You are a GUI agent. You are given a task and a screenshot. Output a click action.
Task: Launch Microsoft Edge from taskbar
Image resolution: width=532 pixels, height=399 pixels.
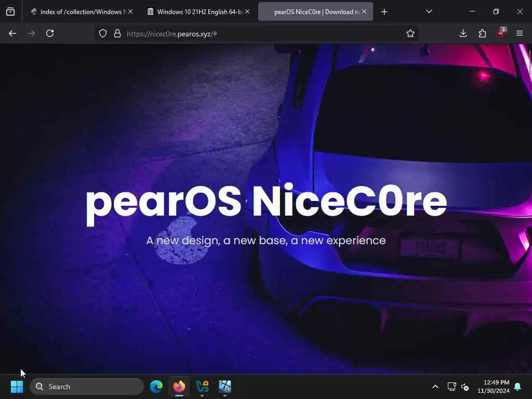tap(156, 386)
